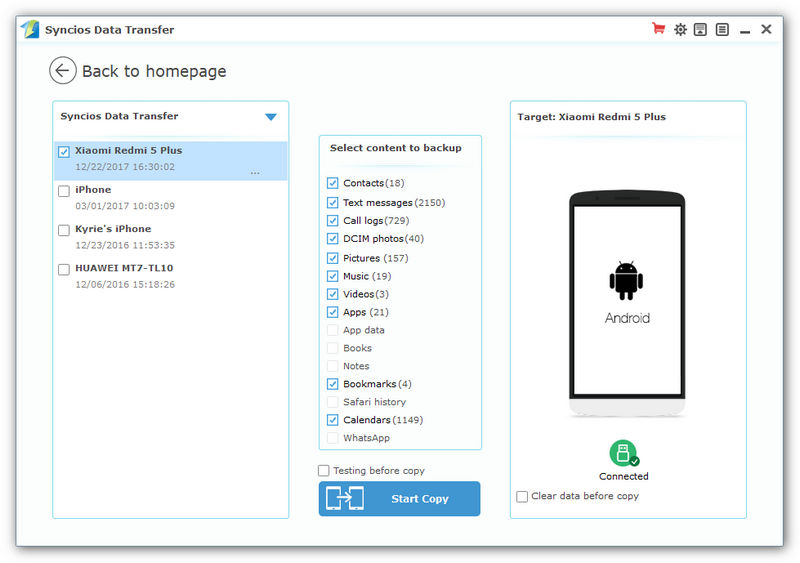Screen dimensions: 800x563
Task: Minimize the Syncios window
Action: 745,32
